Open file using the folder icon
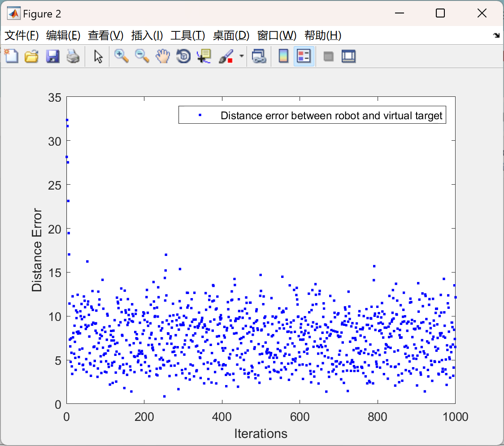504x446 pixels. [31, 56]
